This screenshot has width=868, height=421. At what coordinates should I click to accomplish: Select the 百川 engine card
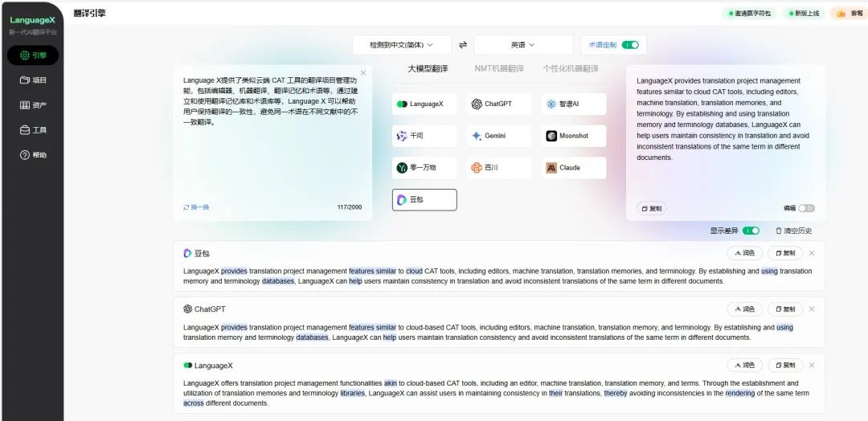click(x=499, y=168)
